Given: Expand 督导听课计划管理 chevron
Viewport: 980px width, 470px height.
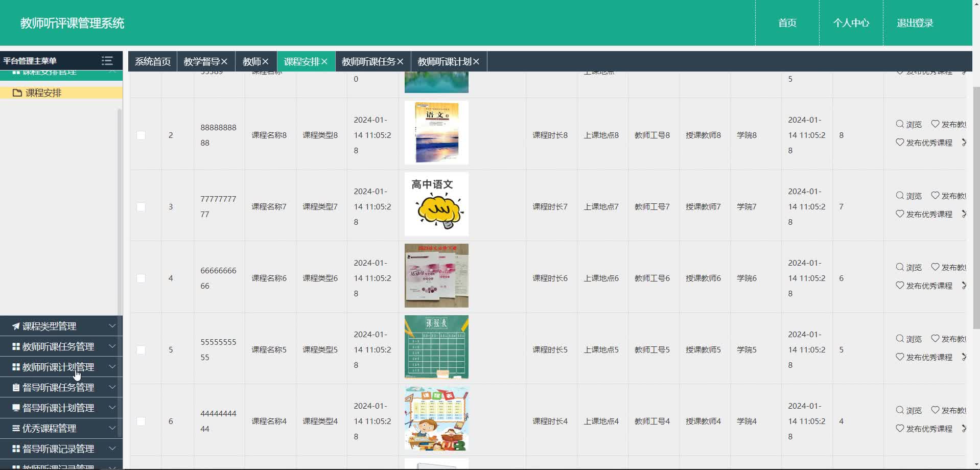Looking at the screenshot, I should click(112, 407).
